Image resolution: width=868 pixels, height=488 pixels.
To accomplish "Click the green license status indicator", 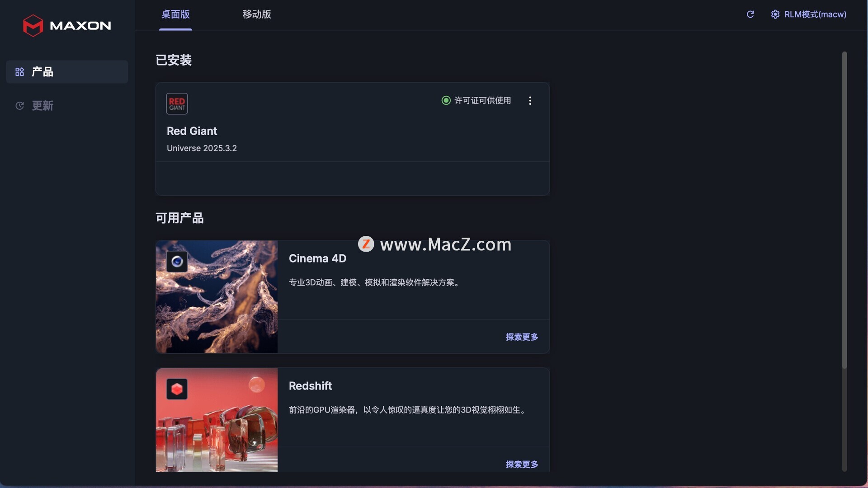I will (446, 100).
